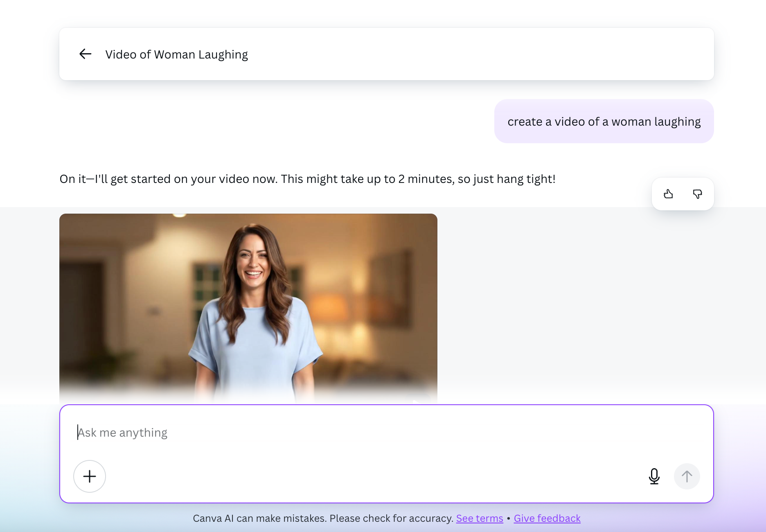Start voice input with microphone icon
This screenshot has width=766, height=532.
[x=654, y=476]
